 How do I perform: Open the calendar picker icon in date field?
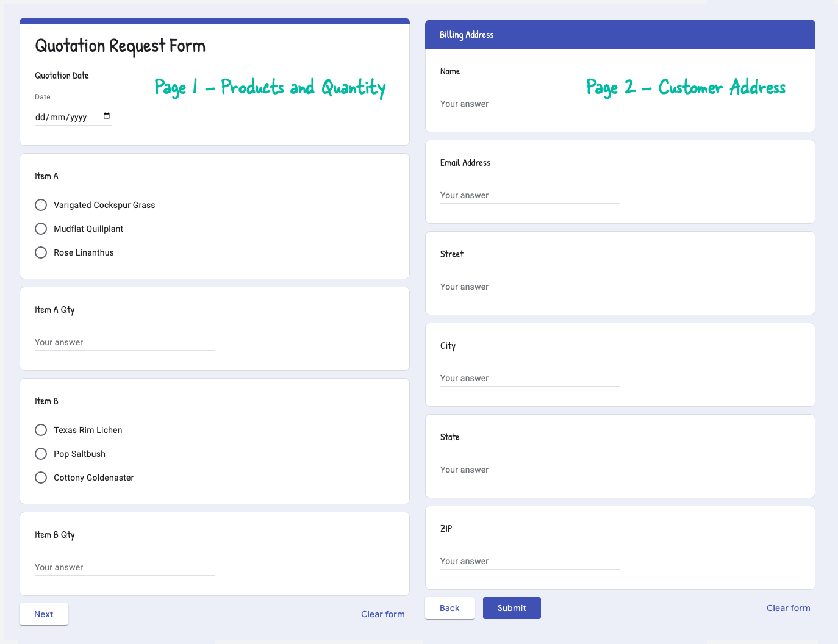[x=107, y=116]
